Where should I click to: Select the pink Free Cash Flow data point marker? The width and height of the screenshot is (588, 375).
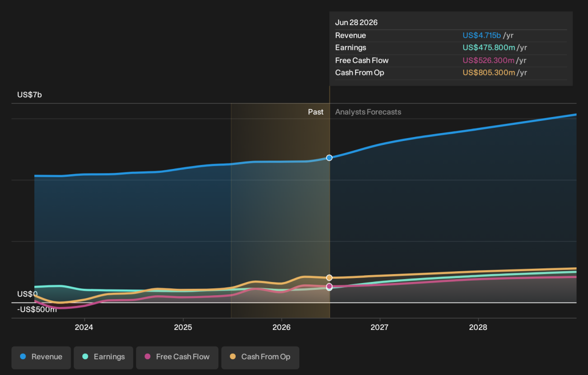coord(329,286)
